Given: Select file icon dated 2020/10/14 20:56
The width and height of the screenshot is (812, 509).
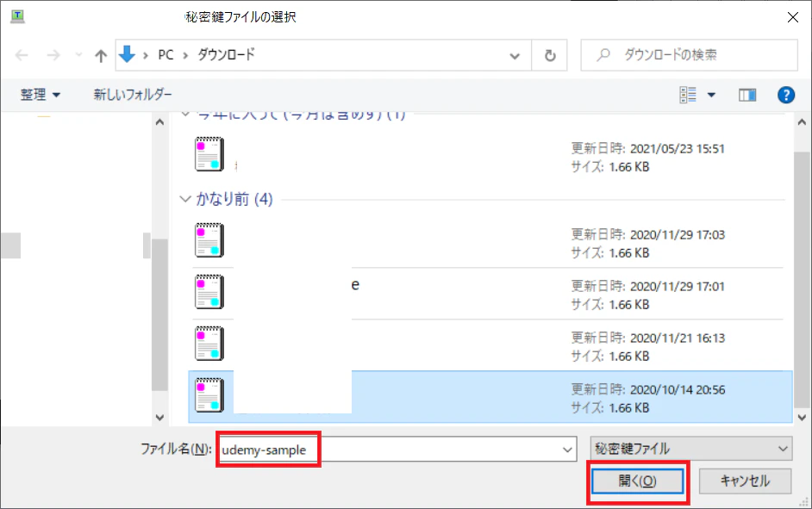Looking at the screenshot, I should click(x=209, y=395).
